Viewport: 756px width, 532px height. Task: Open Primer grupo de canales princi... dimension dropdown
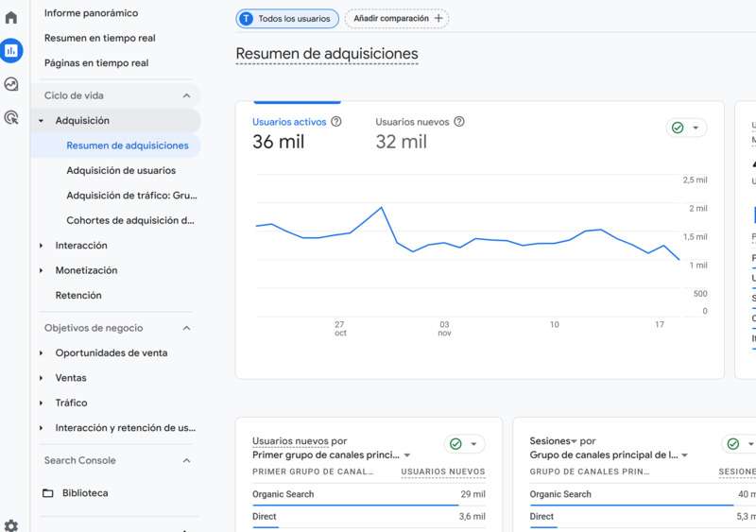407,455
